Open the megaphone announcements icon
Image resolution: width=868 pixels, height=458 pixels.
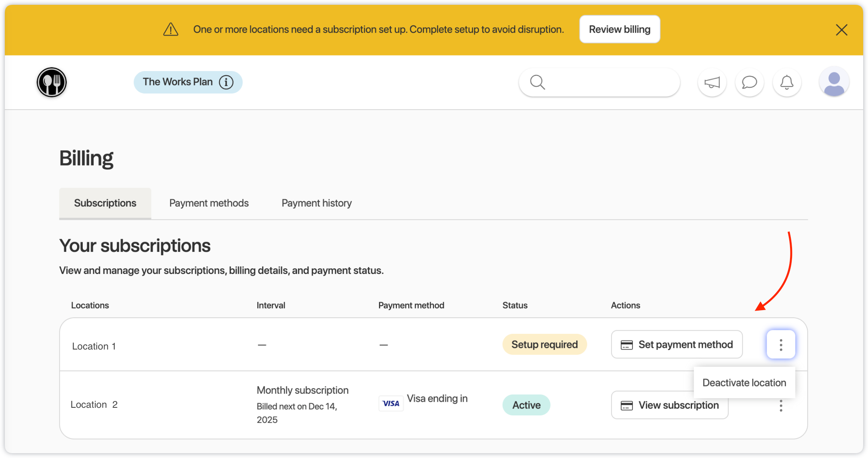712,83
